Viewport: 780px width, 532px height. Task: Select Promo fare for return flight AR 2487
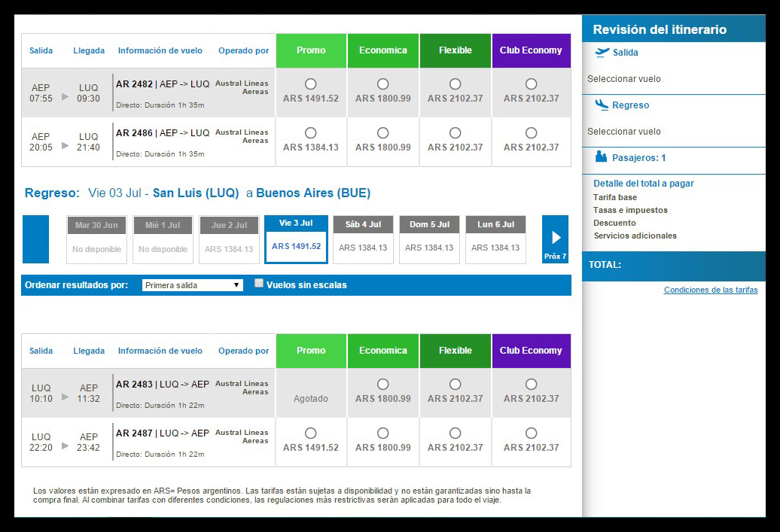311,433
